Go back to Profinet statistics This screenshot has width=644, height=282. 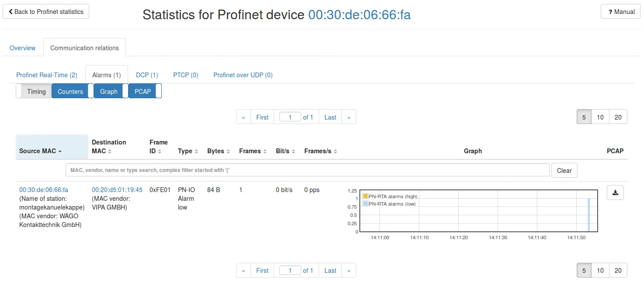pos(46,12)
